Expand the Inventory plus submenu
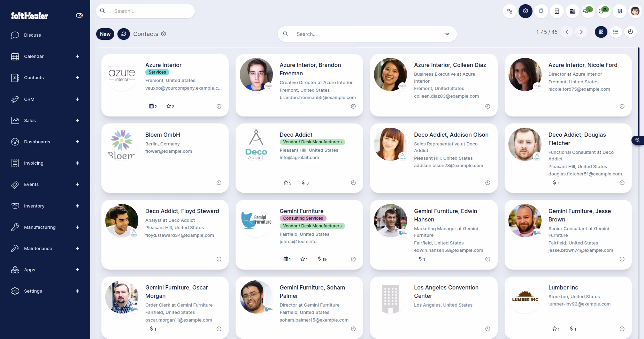The height and width of the screenshot is (339, 644). pos(77,206)
